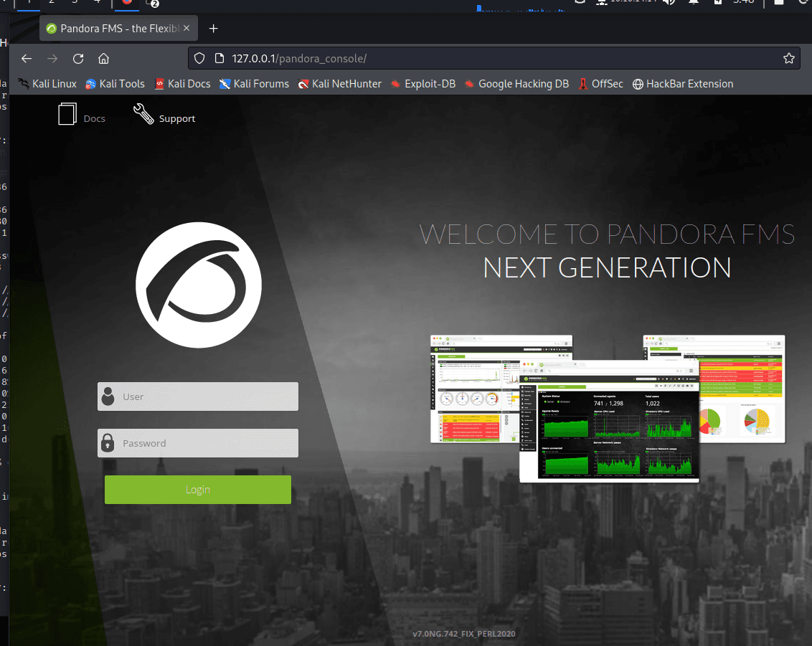Bookmark this page with the star icon
The height and width of the screenshot is (646, 812).
[x=788, y=59]
